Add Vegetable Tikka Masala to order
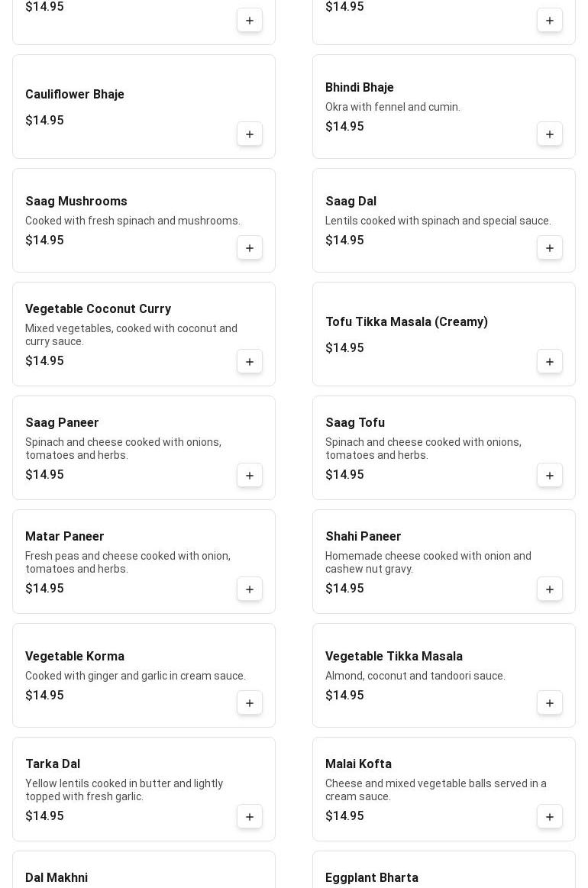 point(550,703)
